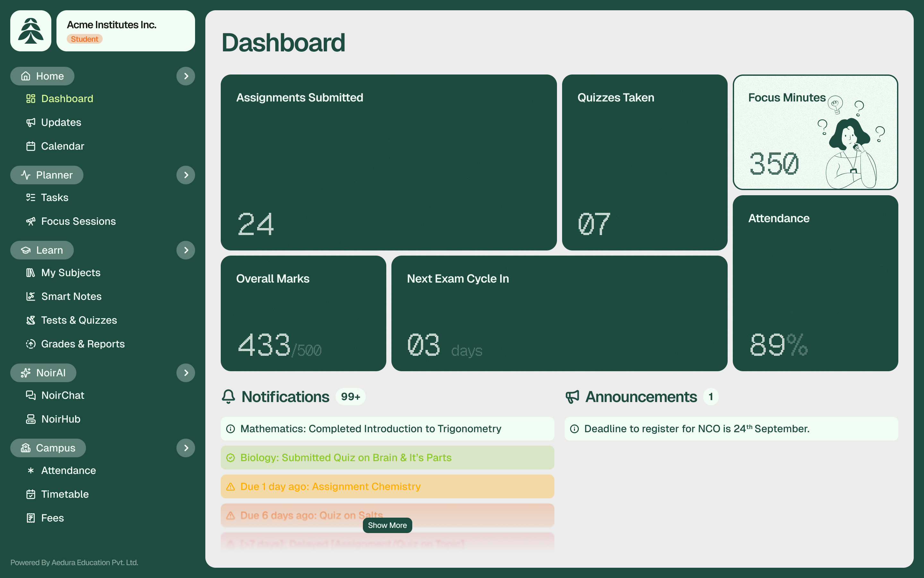This screenshot has width=924, height=578.
Task: Toggle the NoirAI section chevron
Action: pos(185,373)
